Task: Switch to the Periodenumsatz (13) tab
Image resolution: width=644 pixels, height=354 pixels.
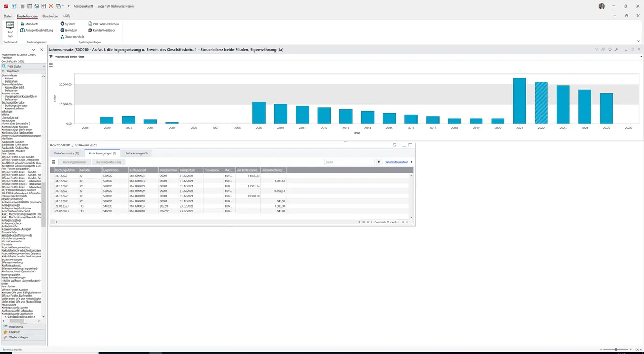Action: point(67,153)
